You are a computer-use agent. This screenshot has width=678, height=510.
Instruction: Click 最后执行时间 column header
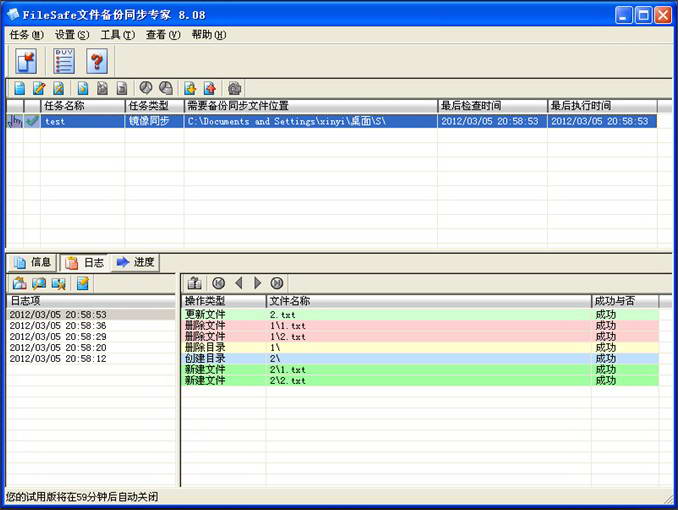(602, 106)
